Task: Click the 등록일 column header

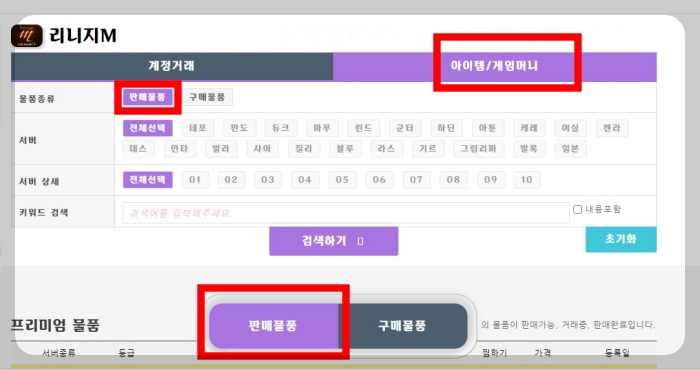Action: coord(617,353)
